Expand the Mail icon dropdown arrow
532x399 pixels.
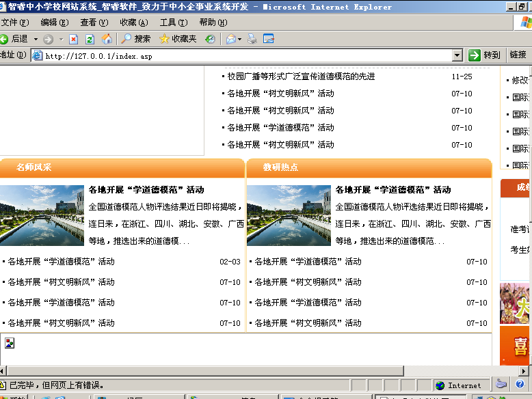(239, 40)
